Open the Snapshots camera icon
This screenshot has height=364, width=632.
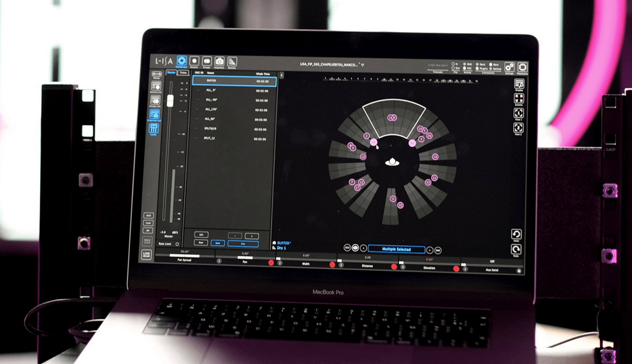click(x=219, y=61)
